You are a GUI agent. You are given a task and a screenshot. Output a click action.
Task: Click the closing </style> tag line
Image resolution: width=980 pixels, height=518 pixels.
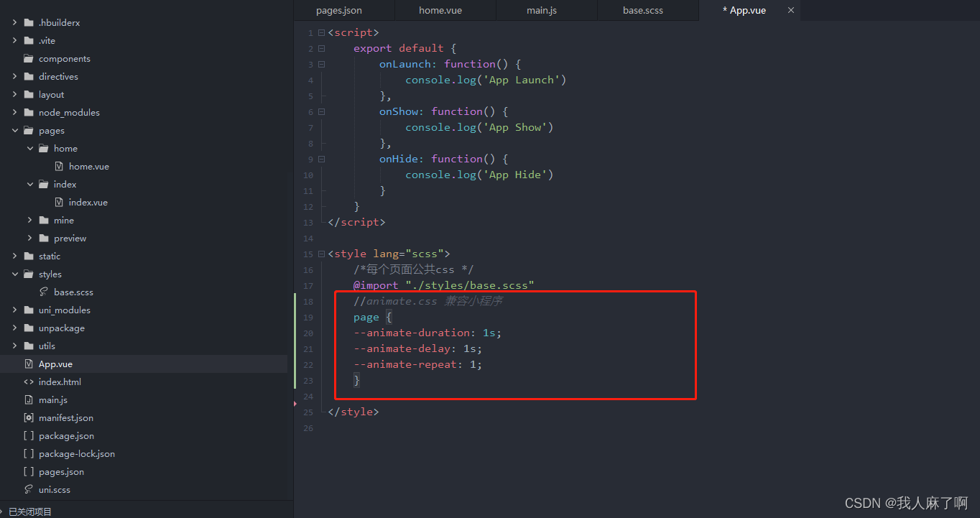click(x=353, y=412)
